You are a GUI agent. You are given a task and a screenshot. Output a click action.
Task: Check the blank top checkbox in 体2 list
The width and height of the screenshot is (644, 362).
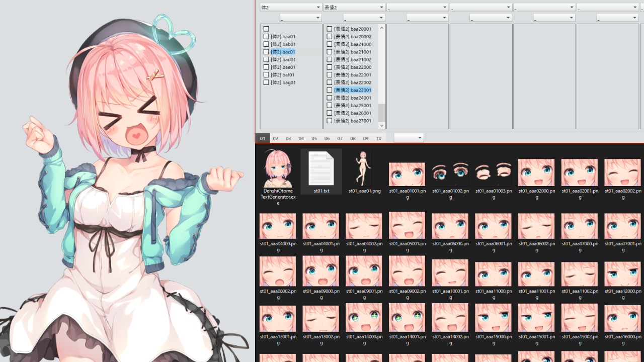tap(266, 29)
